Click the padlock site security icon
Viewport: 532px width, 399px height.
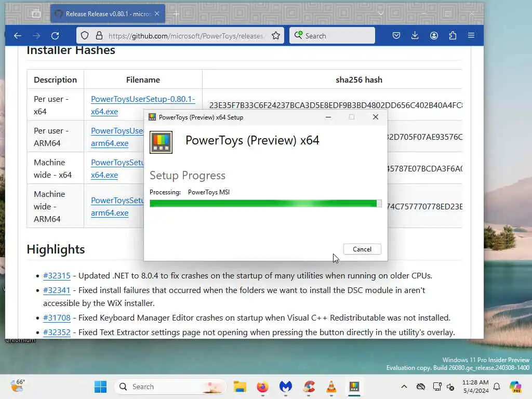click(x=99, y=36)
